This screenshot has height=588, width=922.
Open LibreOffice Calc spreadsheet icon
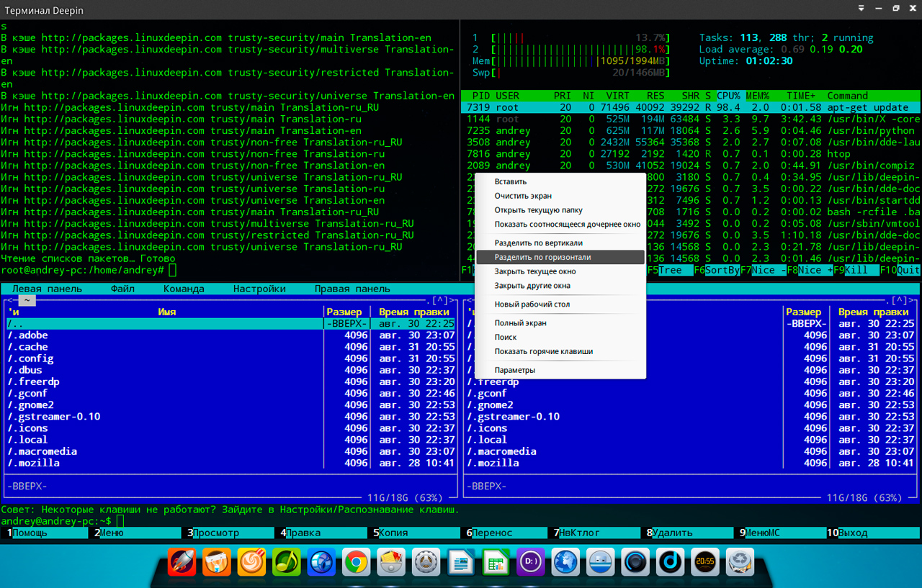click(496, 561)
